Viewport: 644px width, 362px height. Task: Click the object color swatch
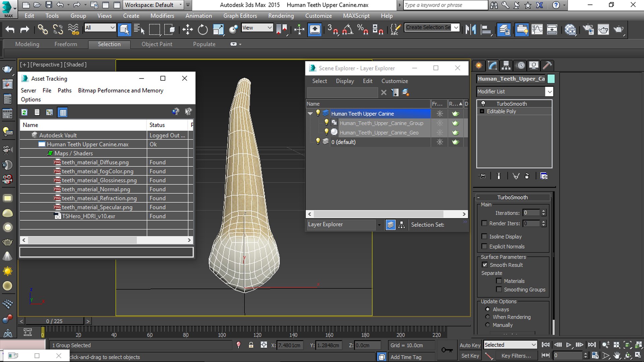coord(551,79)
